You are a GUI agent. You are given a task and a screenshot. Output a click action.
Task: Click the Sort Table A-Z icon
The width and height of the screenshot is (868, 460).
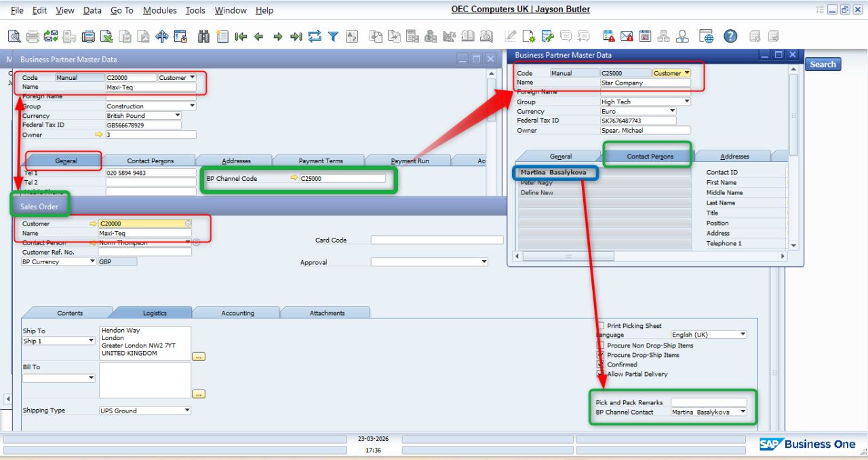pyautogui.click(x=351, y=36)
